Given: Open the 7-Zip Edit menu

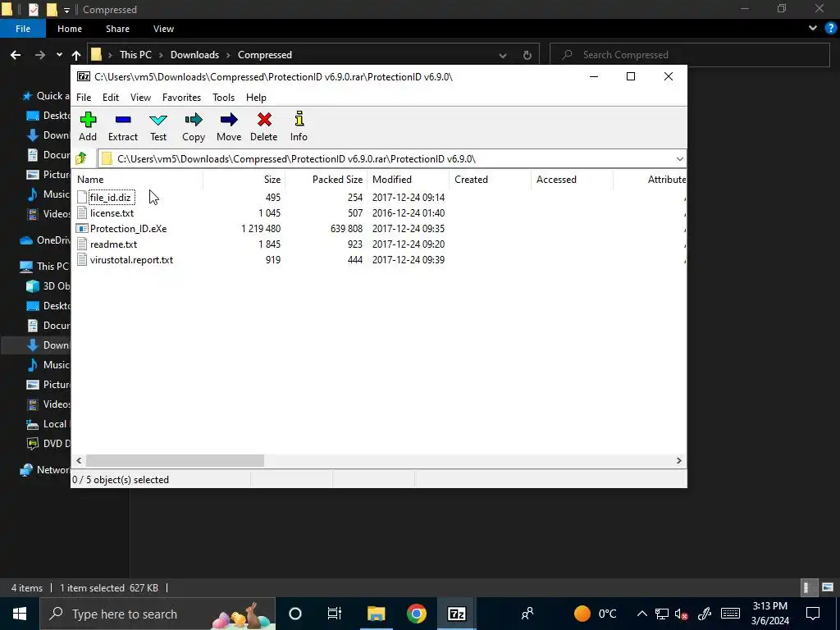Looking at the screenshot, I should coord(111,98).
